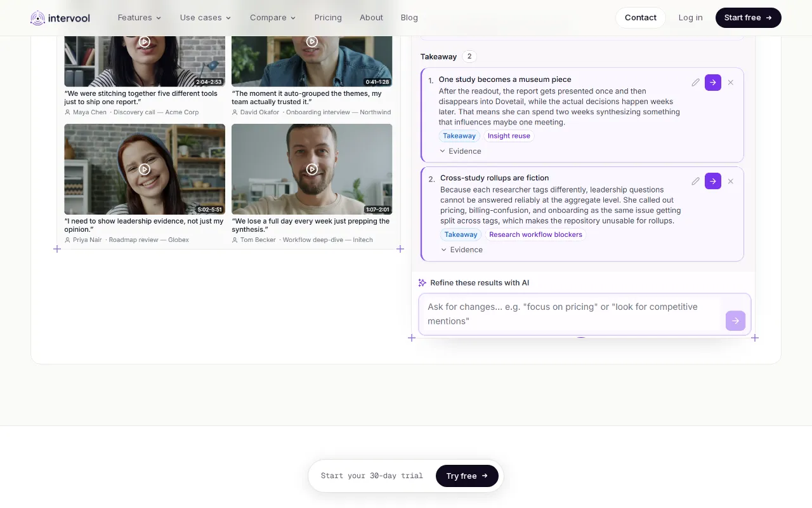This screenshot has height=508, width=812.
Task: Open the Use cases dropdown menu
Action: click(x=206, y=18)
